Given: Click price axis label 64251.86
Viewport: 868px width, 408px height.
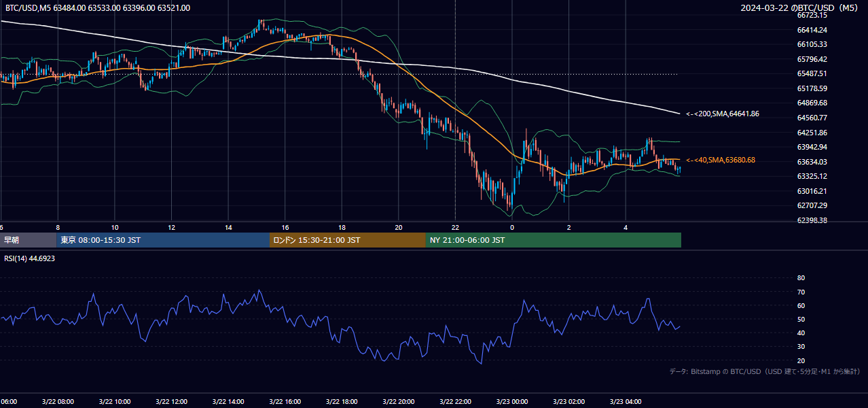Looking at the screenshot, I should 812,133.
